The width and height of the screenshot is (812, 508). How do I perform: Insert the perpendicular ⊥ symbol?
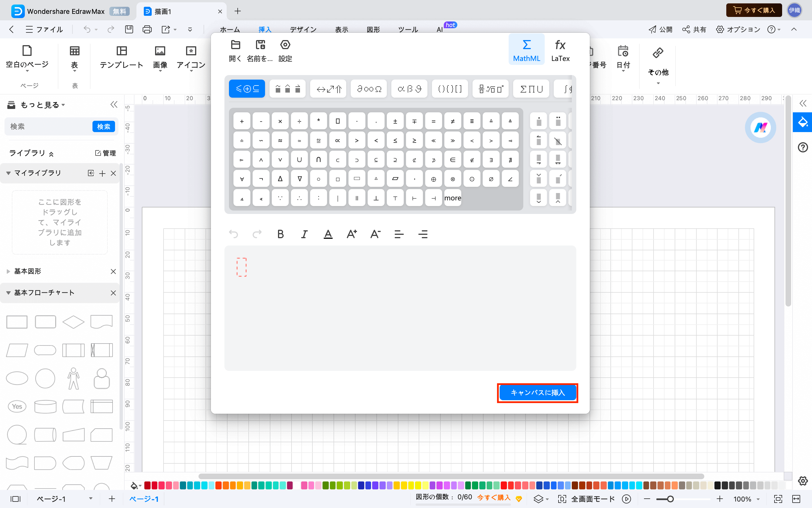click(376, 198)
